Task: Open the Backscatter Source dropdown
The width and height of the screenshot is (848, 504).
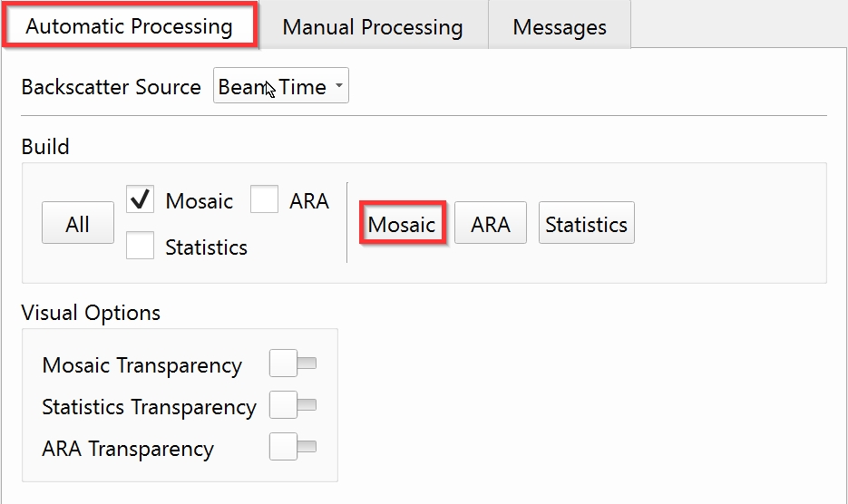Action: point(281,87)
